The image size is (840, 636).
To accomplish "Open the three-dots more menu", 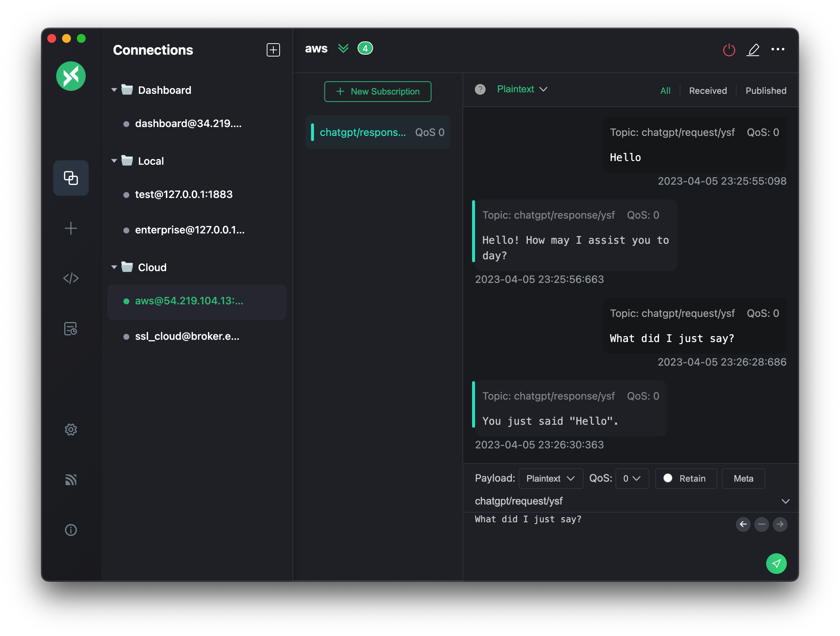I will (x=777, y=49).
